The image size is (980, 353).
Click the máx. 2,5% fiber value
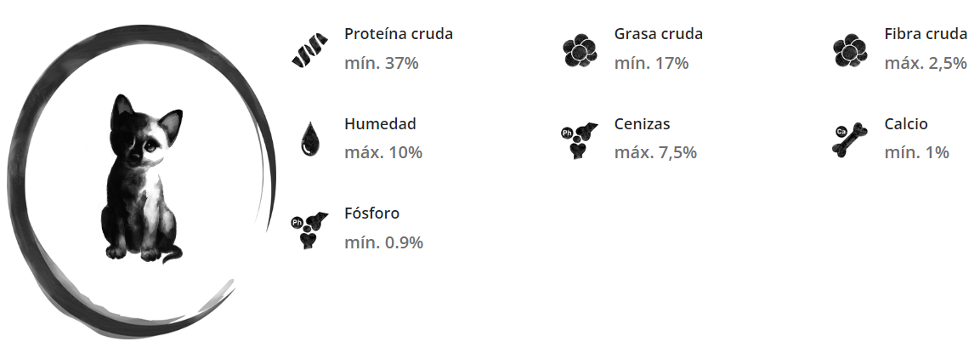926,63
